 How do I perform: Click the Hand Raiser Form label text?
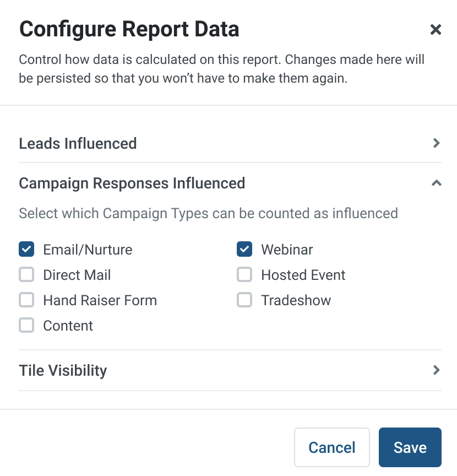(x=100, y=300)
